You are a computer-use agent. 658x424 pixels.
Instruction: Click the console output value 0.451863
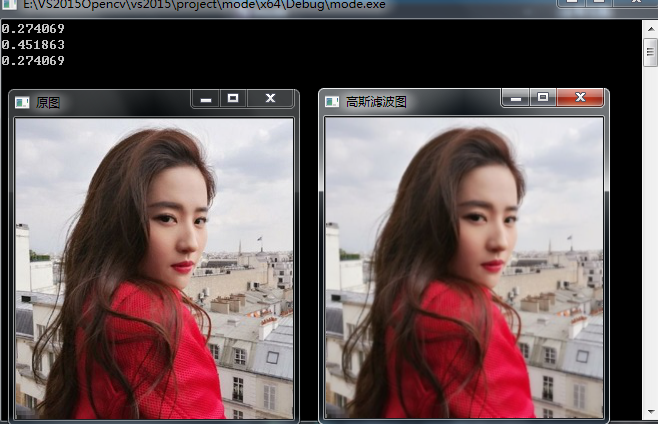coord(33,45)
